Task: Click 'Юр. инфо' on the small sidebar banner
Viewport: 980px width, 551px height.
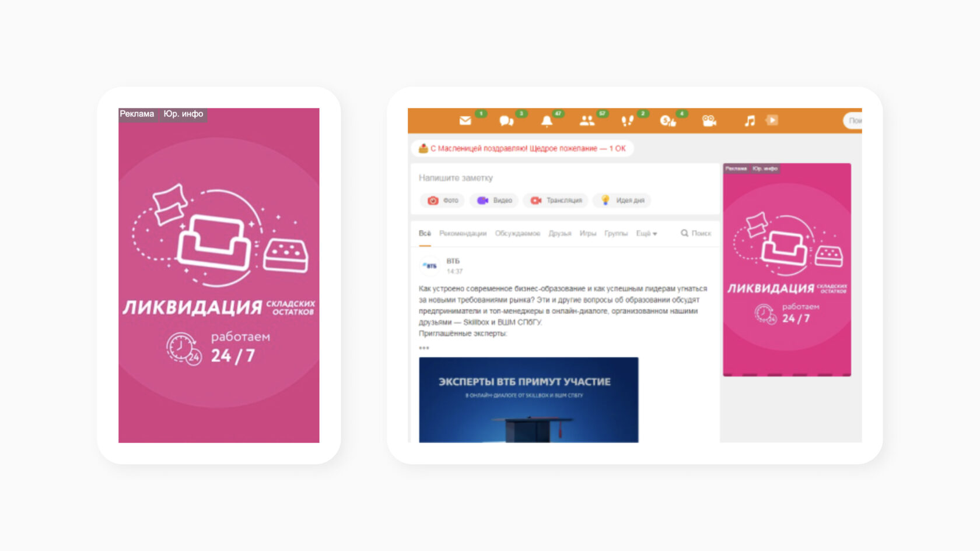Action: coord(765,169)
